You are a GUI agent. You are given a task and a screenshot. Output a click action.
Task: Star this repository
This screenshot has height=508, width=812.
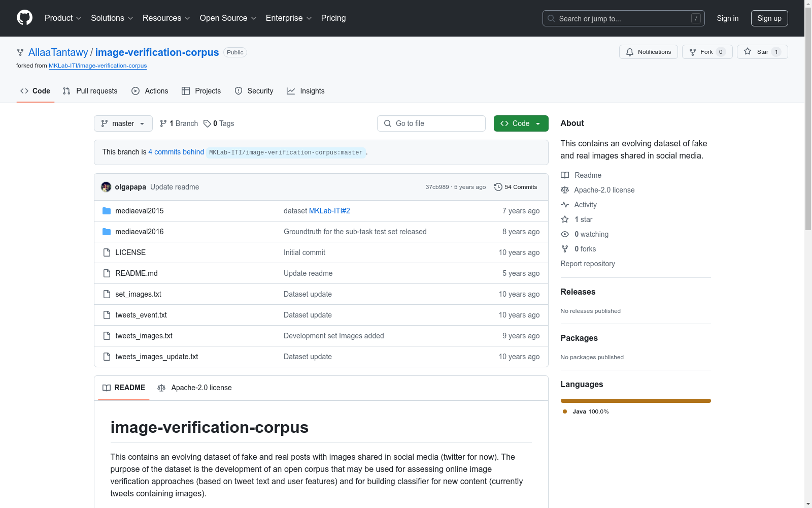point(762,52)
